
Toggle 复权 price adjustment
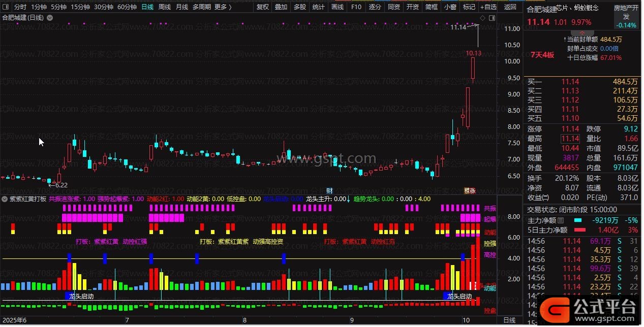tap(263, 7)
